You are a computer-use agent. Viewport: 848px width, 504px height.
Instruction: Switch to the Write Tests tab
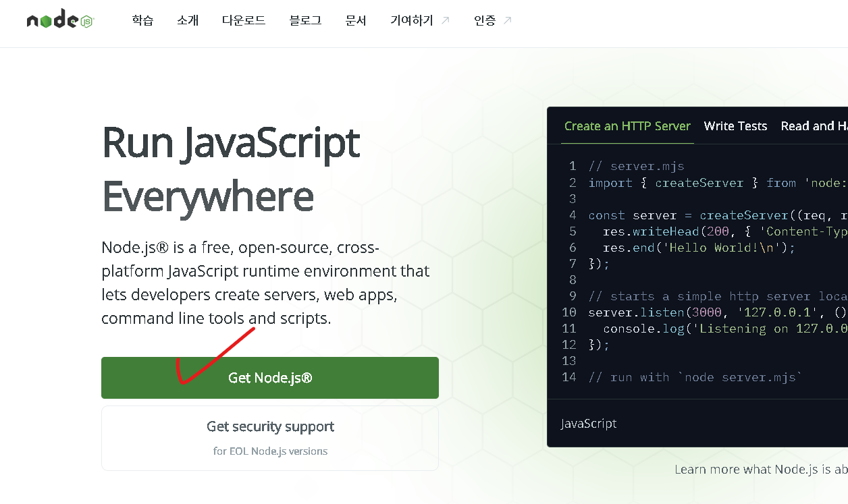(735, 126)
